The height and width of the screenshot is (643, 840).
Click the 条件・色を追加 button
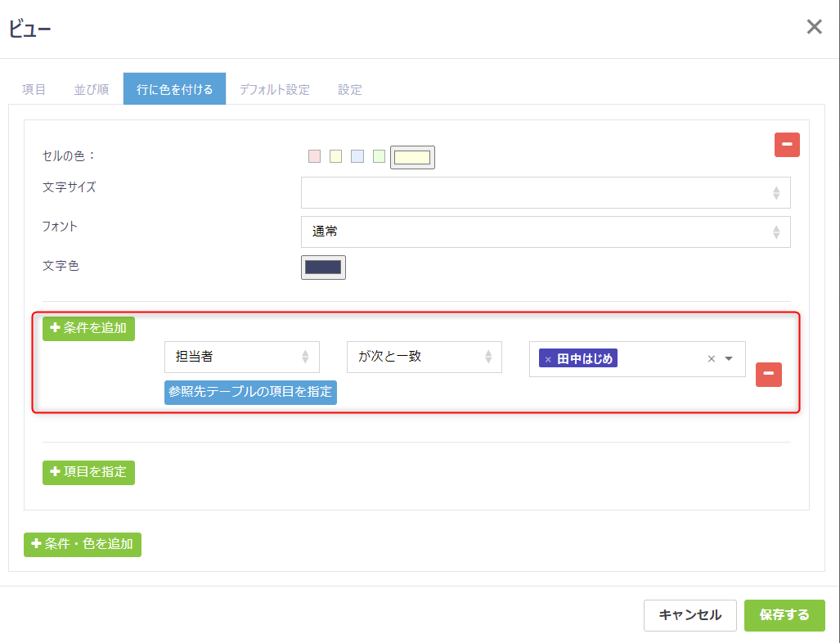point(83,544)
